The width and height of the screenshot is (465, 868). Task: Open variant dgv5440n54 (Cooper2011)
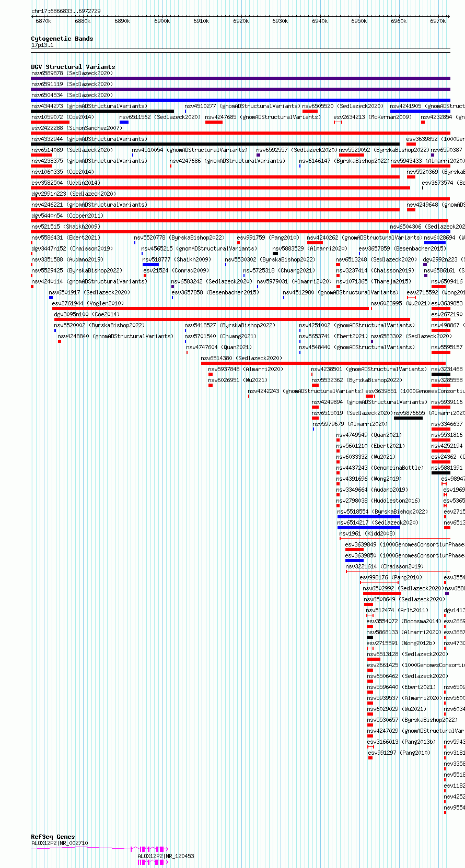pos(67,216)
